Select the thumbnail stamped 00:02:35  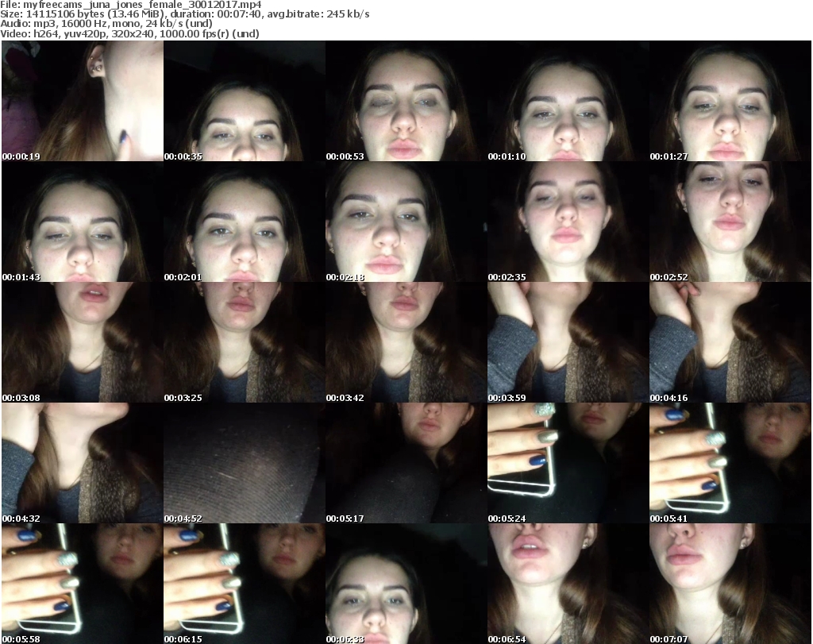coord(568,222)
